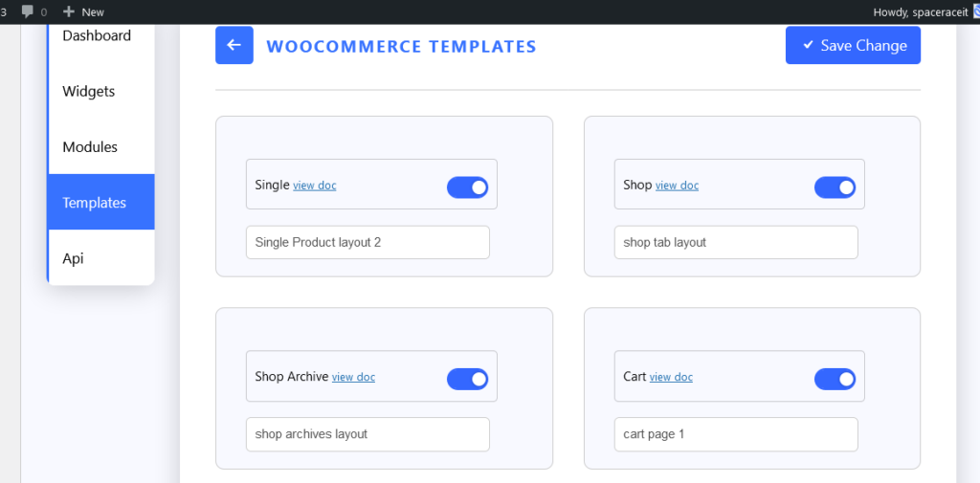Toggle the Single template switch
980x483 pixels.
click(x=467, y=187)
